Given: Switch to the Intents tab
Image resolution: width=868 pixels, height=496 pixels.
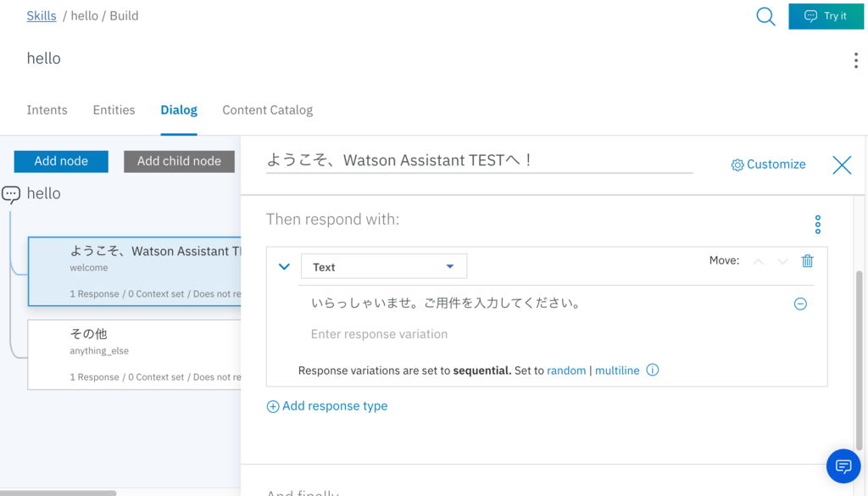Looking at the screenshot, I should 47,110.
